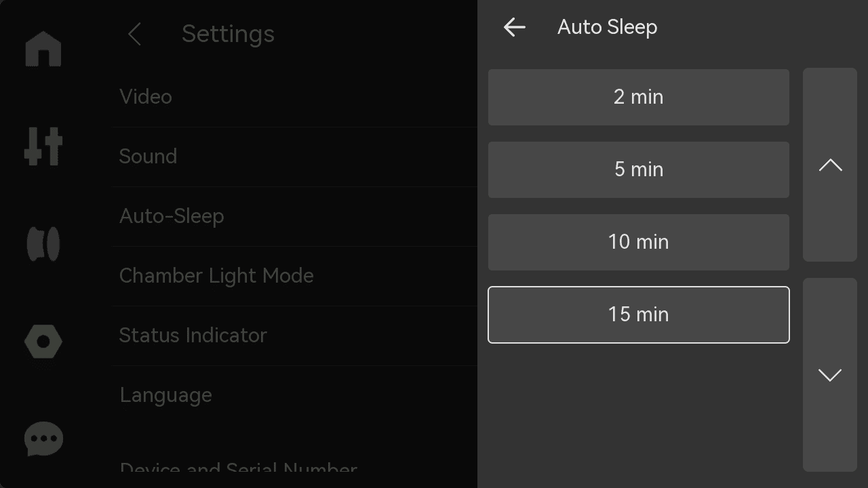Screen dimensions: 868x488
Task: Open the Auto-Sleep settings entry
Action: point(295,216)
